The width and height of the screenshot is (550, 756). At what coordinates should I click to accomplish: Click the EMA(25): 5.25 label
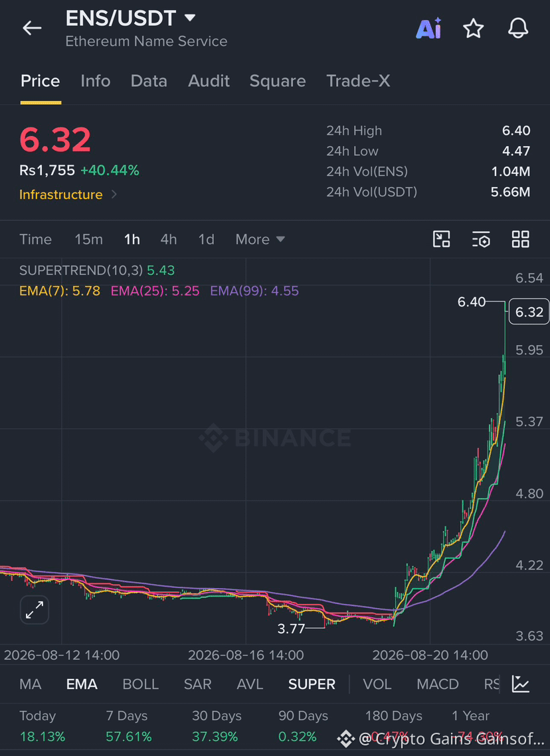click(x=155, y=291)
